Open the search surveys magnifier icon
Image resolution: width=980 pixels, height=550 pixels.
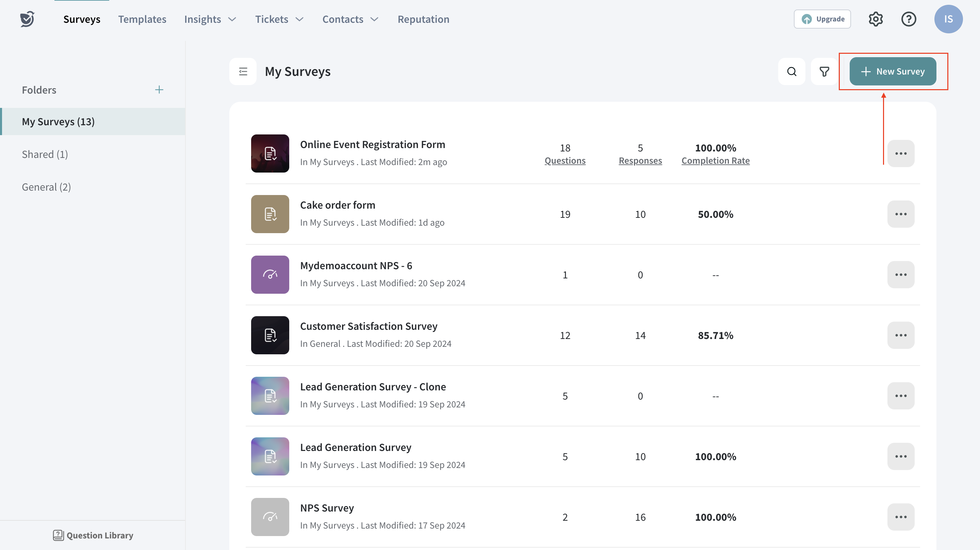[x=791, y=71]
